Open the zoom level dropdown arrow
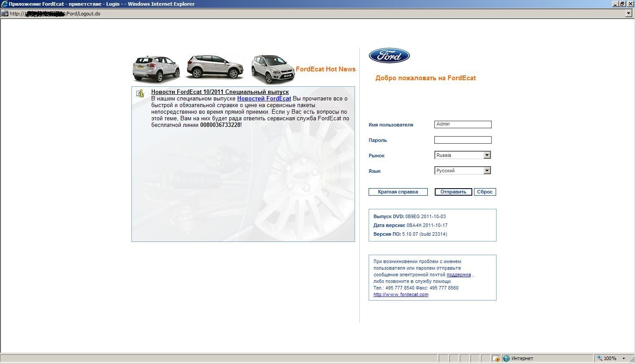The height and width of the screenshot is (364, 635). (x=624, y=359)
